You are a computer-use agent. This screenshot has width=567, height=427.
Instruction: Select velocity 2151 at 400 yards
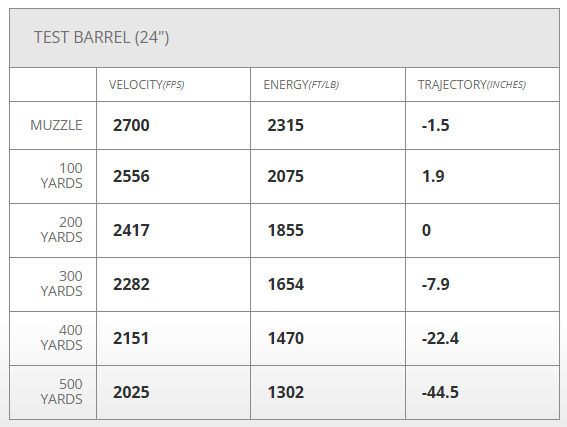(131, 338)
